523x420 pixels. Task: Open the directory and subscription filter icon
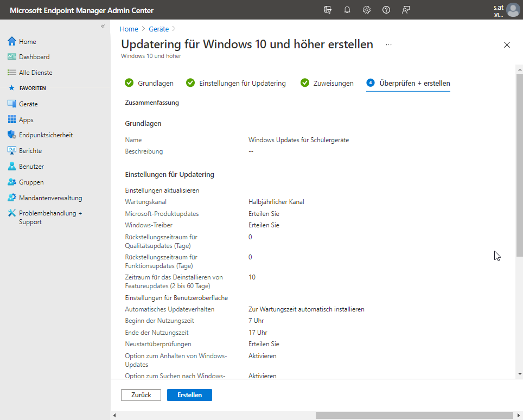[327, 10]
